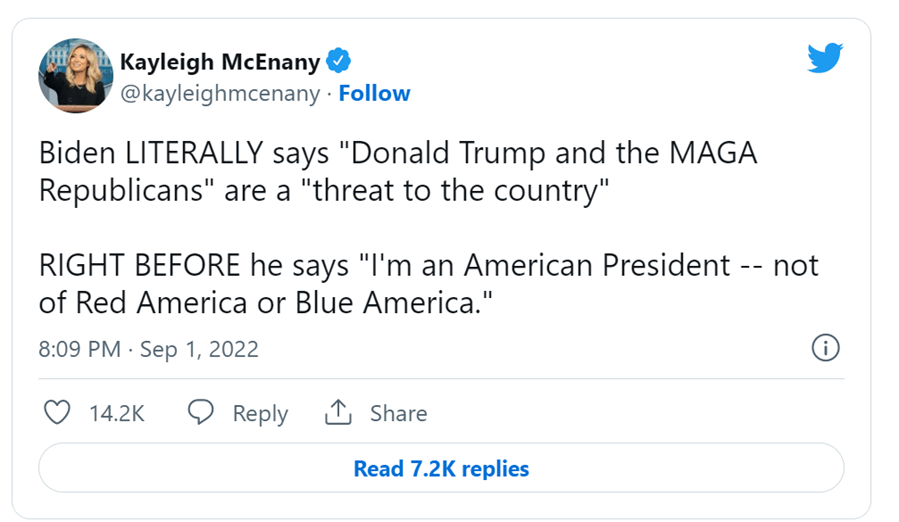Open the info icon beside the timestamp
The height and width of the screenshot is (522, 899).
(x=825, y=348)
